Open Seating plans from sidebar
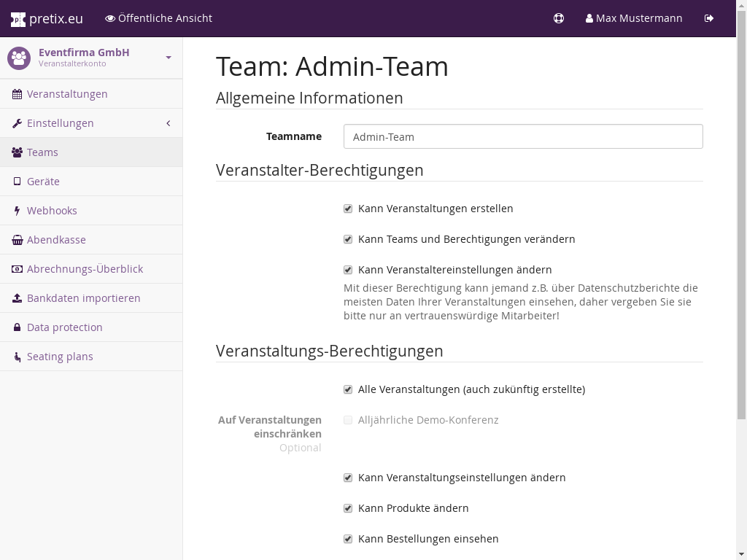Screen dimensions: 747x560 (60, 357)
